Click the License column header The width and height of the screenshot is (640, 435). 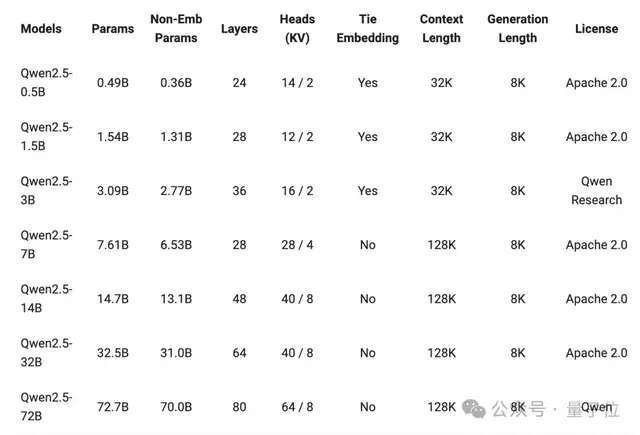click(596, 29)
